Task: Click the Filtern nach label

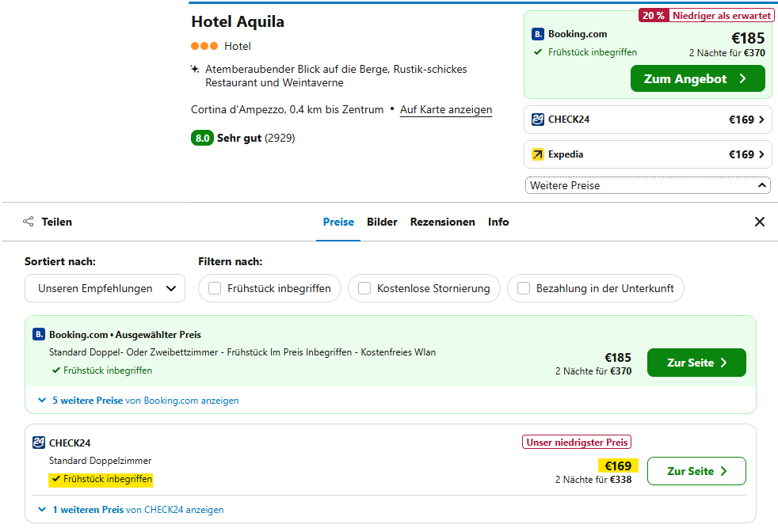Action: click(231, 261)
